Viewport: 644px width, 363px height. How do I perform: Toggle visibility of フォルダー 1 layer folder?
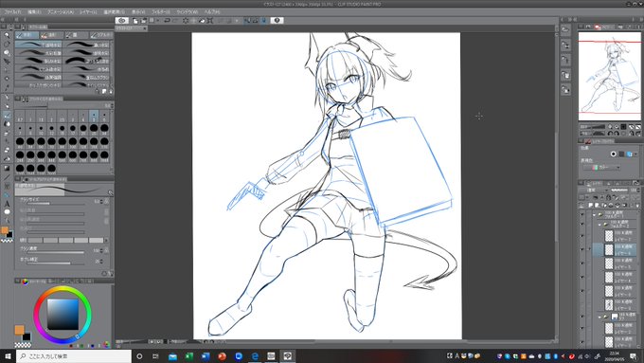(x=582, y=214)
